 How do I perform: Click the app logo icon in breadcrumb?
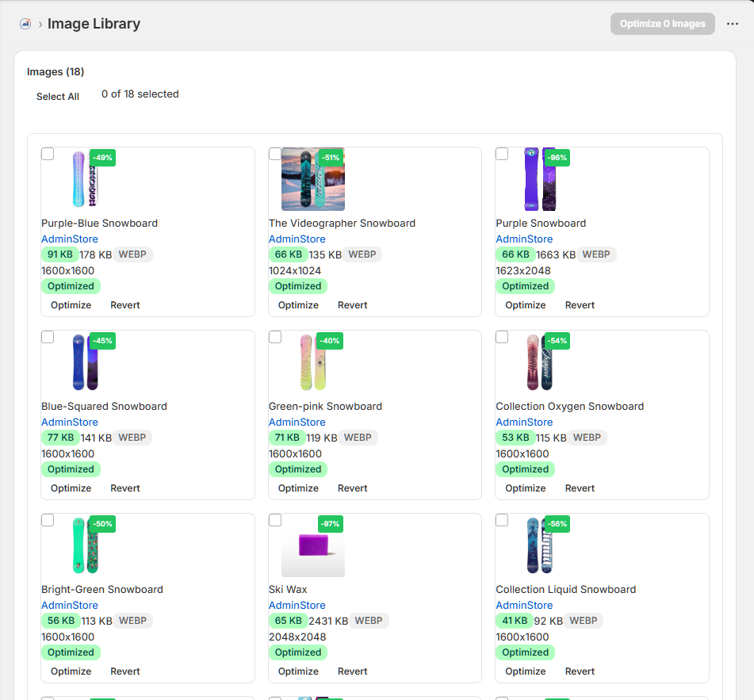point(25,24)
